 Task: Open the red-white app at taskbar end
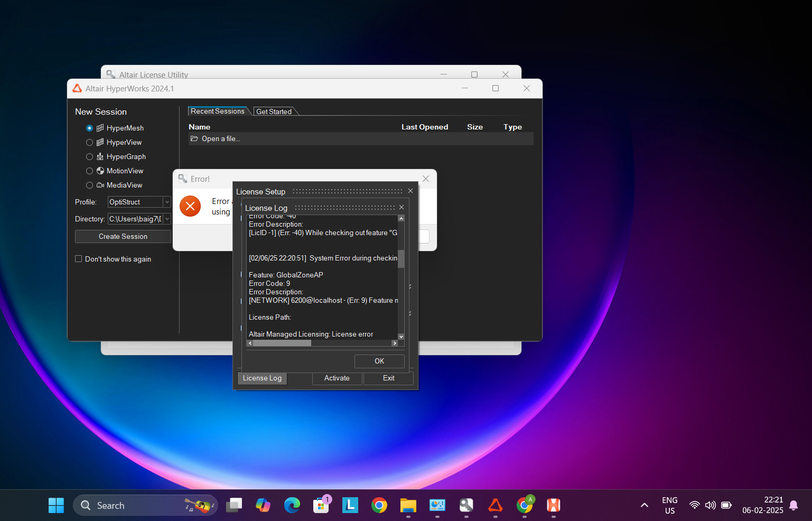pos(554,505)
